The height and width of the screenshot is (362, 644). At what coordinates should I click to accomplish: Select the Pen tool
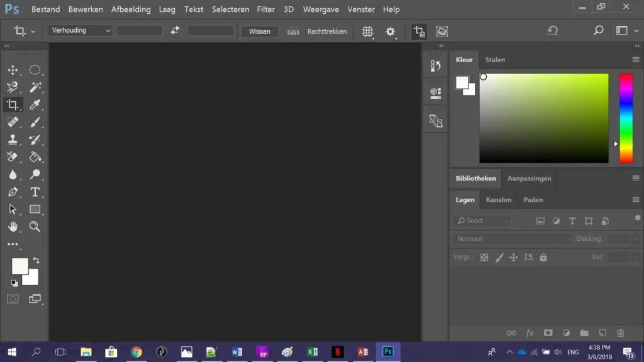13,192
